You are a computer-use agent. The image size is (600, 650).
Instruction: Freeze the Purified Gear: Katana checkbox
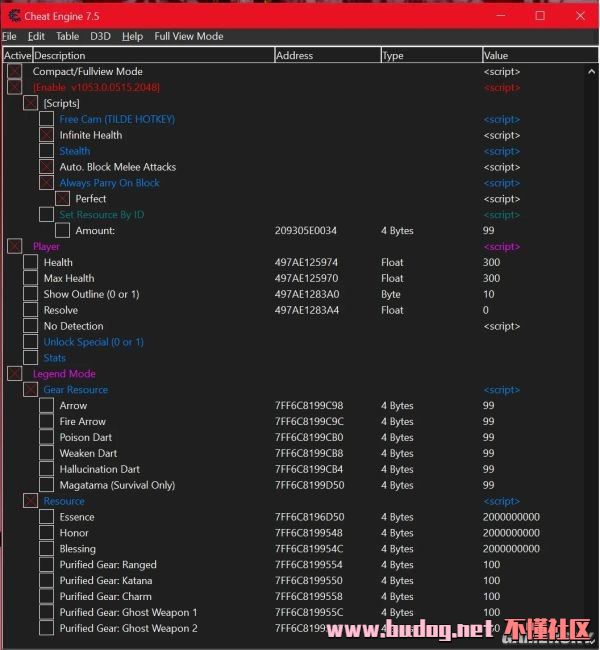[46, 581]
